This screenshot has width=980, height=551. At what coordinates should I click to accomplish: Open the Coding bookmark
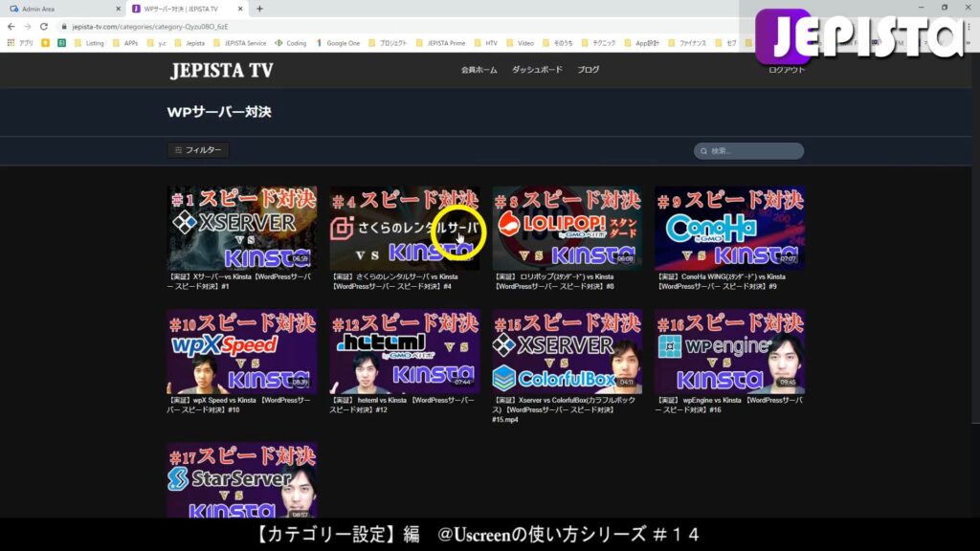point(291,43)
